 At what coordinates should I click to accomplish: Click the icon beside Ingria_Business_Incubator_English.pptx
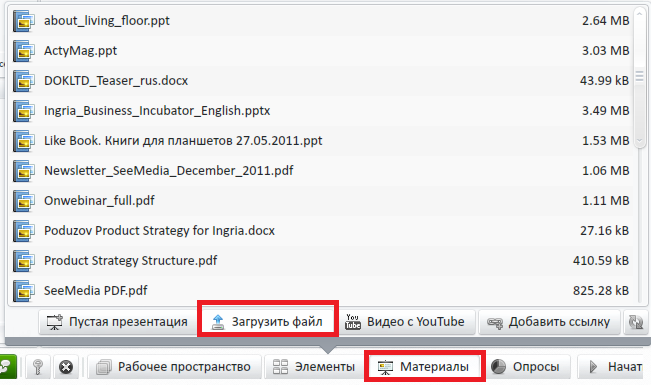23,111
